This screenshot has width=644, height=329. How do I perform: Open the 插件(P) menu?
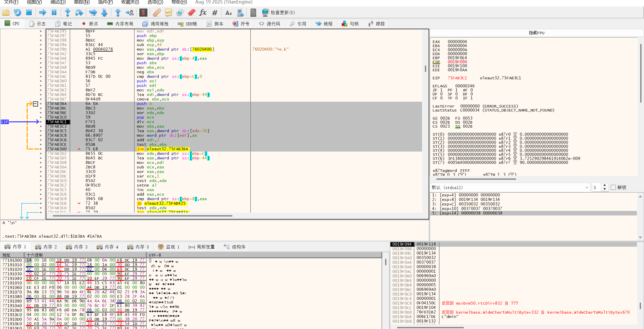pyautogui.click(x=105, y=2)
